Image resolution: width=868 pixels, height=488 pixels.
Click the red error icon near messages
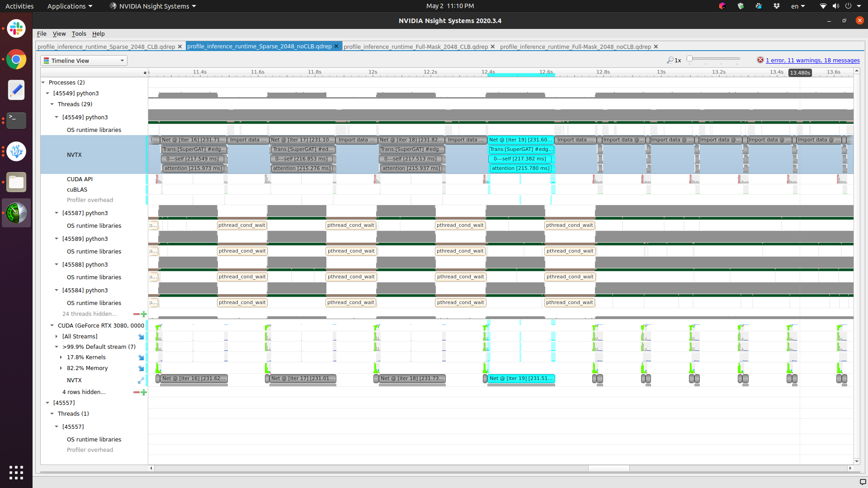760,60
